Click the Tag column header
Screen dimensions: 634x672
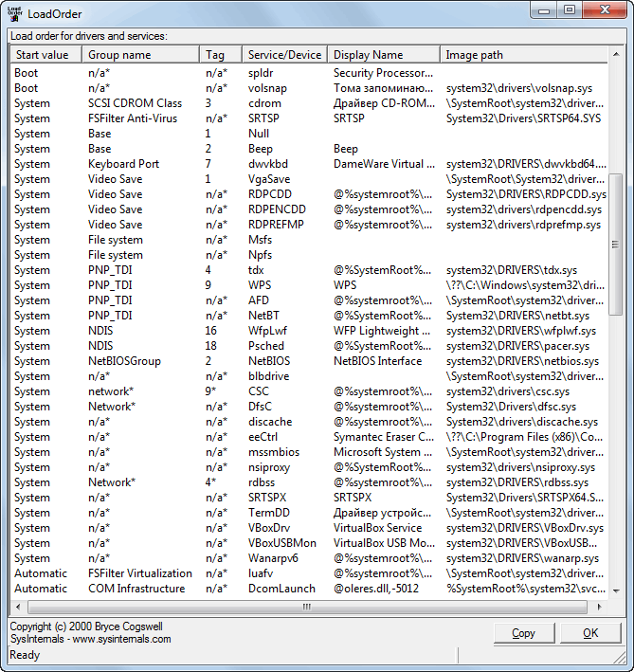221,55
